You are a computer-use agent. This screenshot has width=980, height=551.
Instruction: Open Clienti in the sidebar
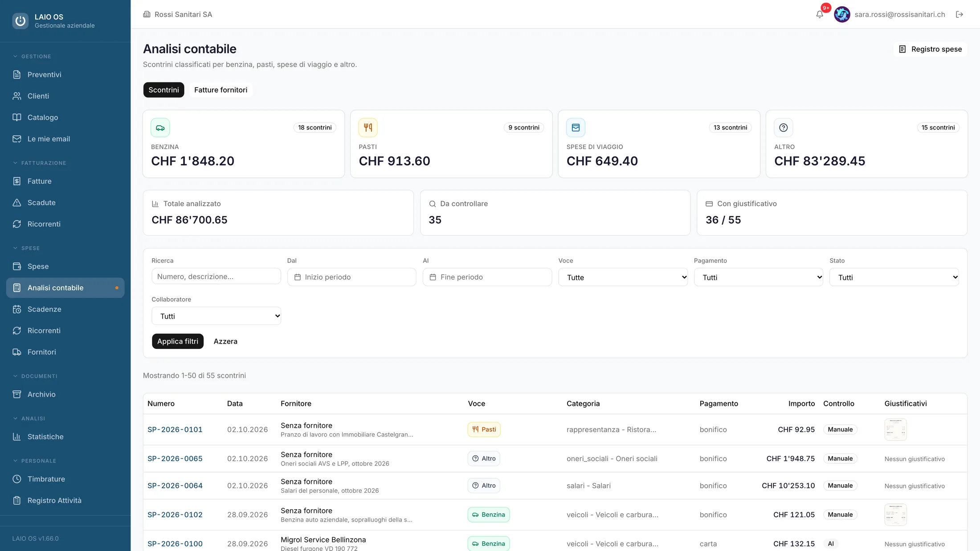pyautogui.click(x=65, y=96)
